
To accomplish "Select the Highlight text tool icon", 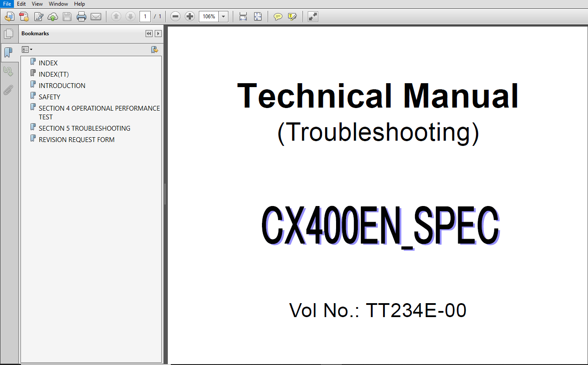I will tap(292, 17).
